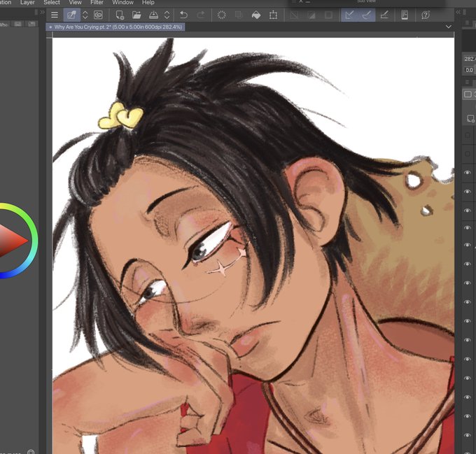This screenshot has width=476, height=454.
Task: Save the document with Save icon
Action: (x=153, y=15)
